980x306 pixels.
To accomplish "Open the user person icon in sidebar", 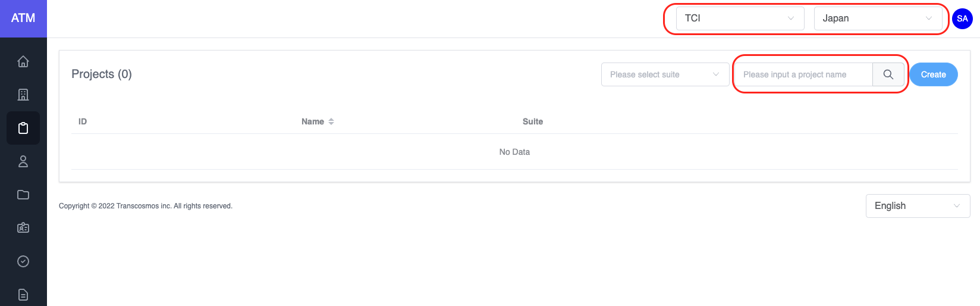I will pos(23,161).
